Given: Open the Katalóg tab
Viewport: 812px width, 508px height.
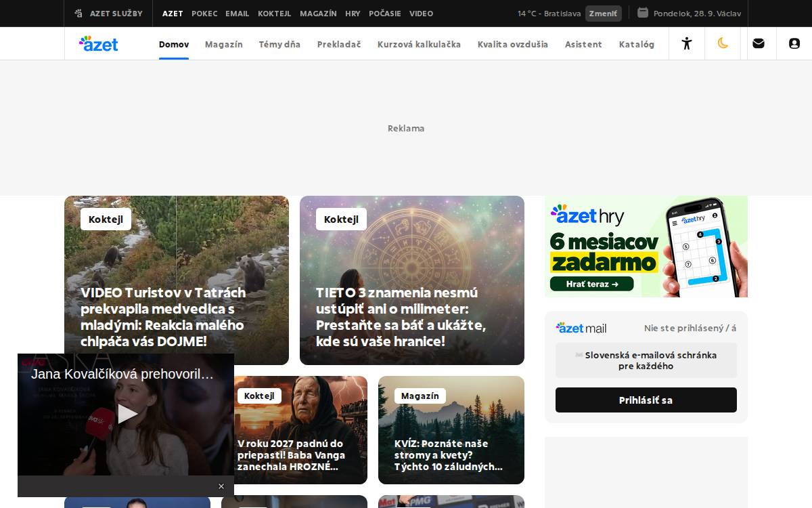Looking at the screenshot, I should (x=637, y=44).
